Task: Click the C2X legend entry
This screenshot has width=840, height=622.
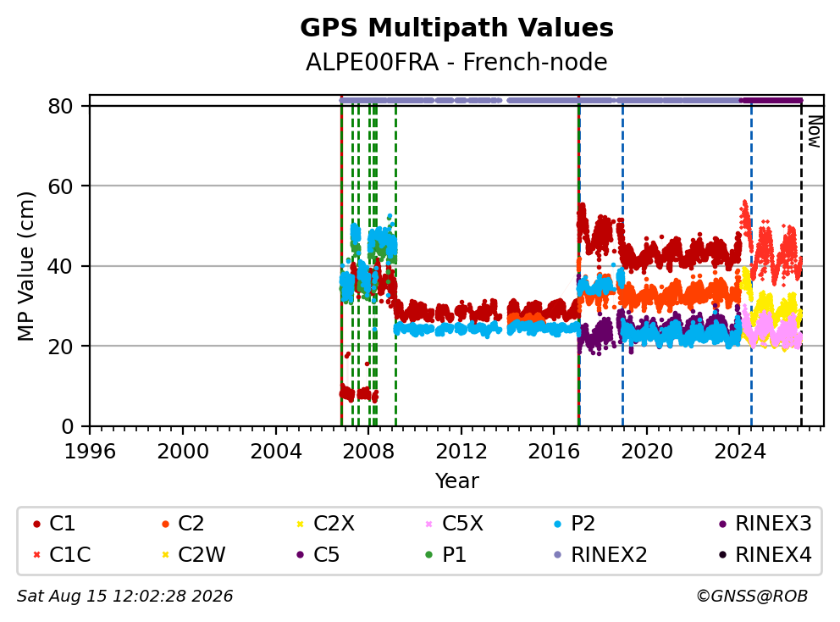Action: [325, 524]
